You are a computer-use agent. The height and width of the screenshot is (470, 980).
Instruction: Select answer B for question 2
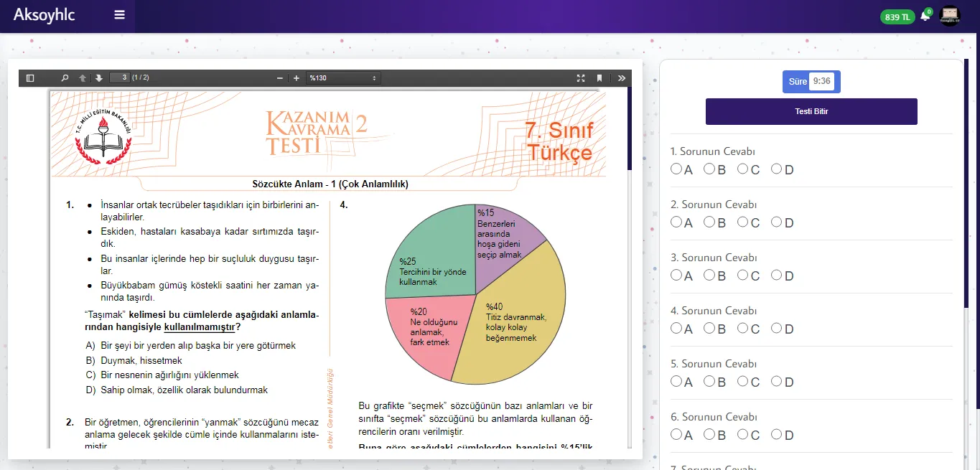tap(709, 222)
